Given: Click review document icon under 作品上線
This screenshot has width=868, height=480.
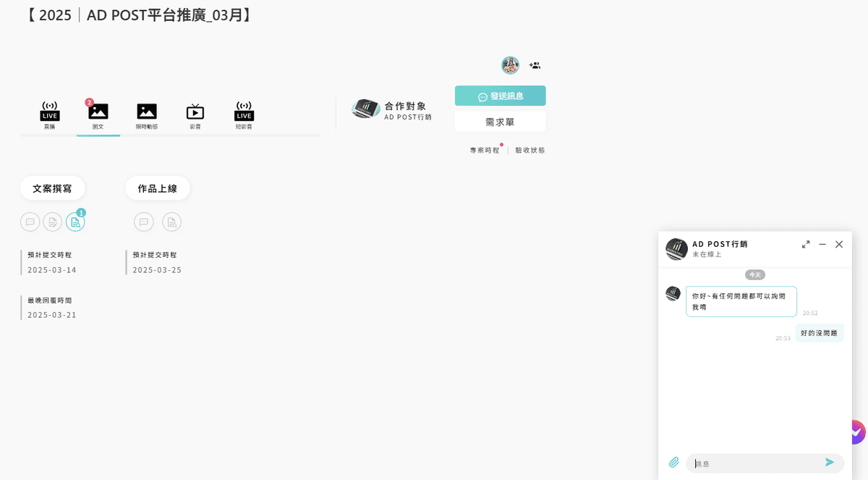Looking at the screenshot, I should [171, 222].
